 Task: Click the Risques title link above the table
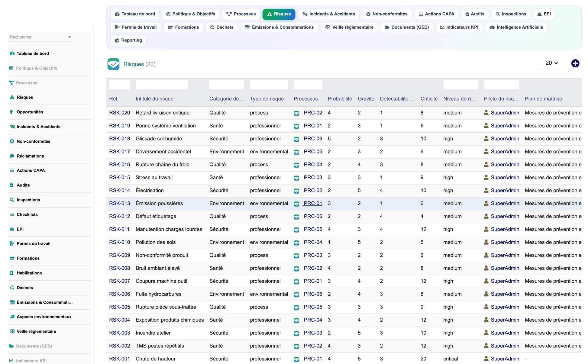134,64
